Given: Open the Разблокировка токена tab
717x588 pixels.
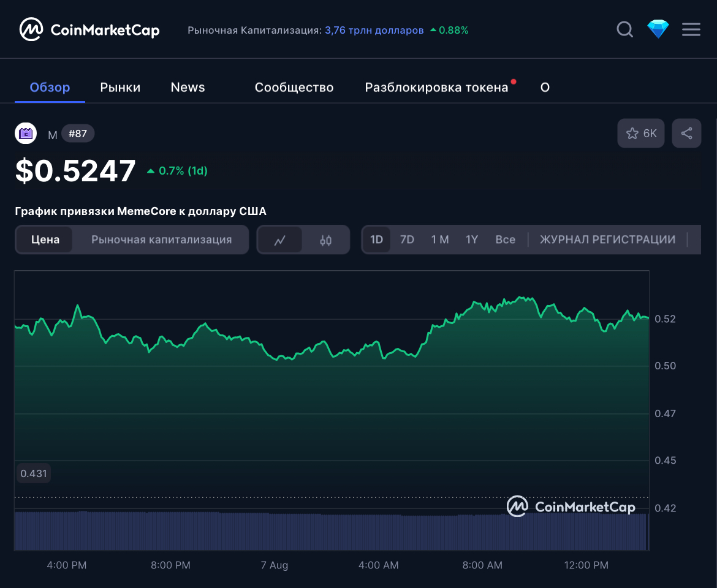Looking at the screenshot, I should coord(437,87).
